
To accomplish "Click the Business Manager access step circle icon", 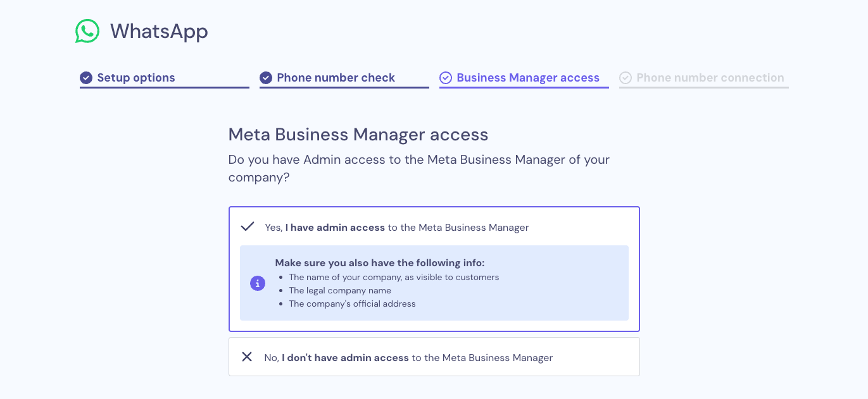I will tap(446, 78).
